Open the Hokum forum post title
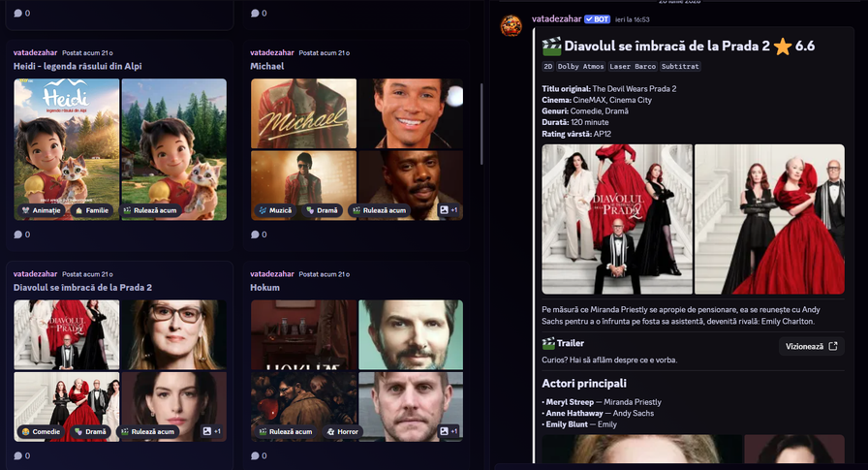 point(264,287)
